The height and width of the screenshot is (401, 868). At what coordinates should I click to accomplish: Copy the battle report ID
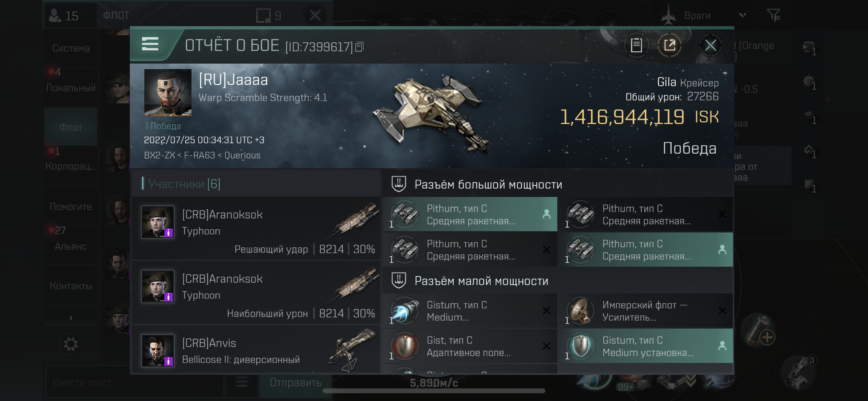coord(359,47)
